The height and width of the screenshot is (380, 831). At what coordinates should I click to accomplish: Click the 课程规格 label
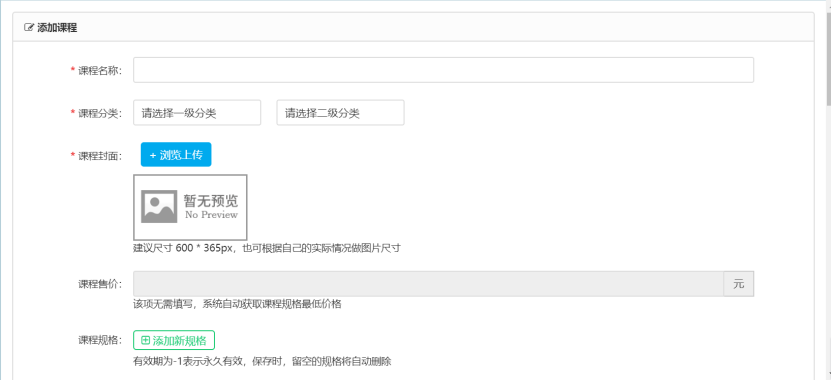click(x=100, y=340)
